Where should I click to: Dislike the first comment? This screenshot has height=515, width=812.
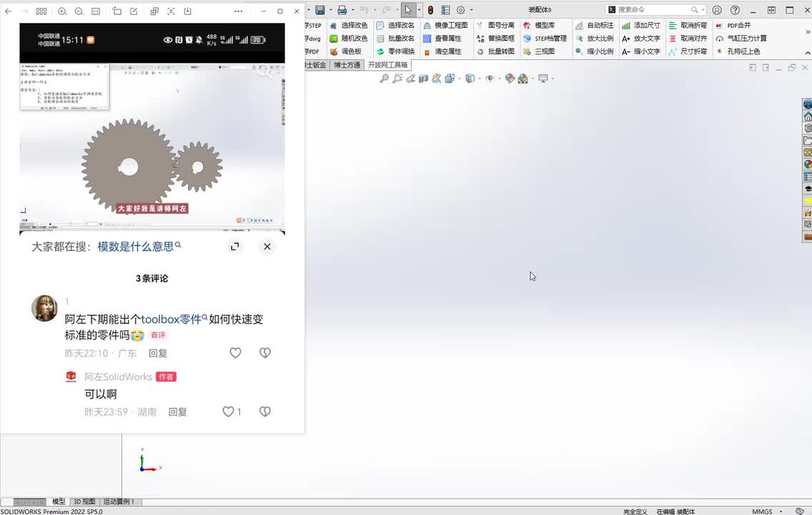tap(265, 353)
